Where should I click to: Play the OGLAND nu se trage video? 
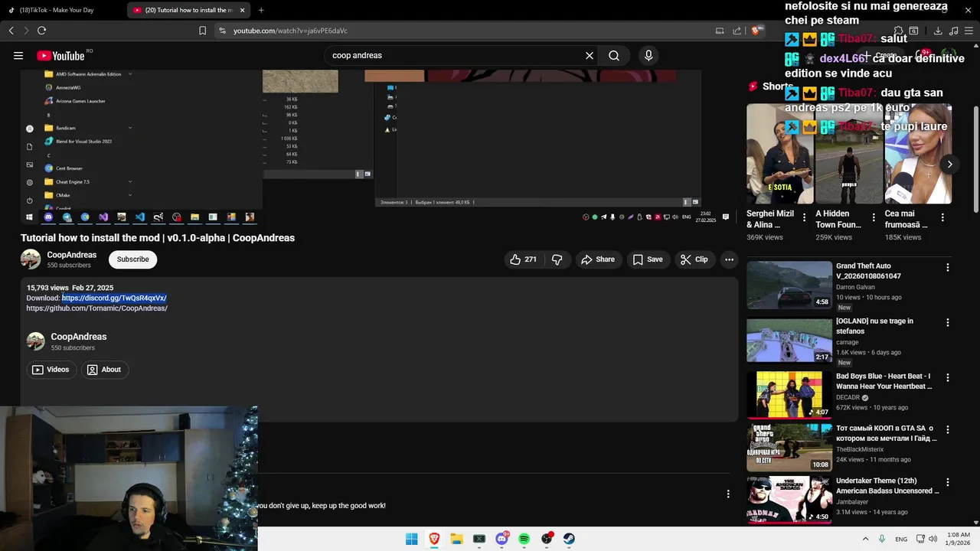[789, 340]
